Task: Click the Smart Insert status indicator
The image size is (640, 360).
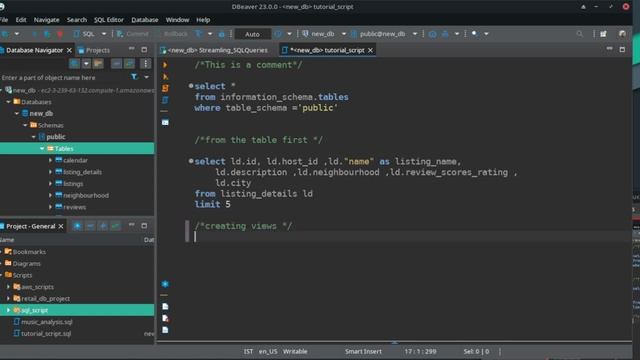Action: coord(363,351)
